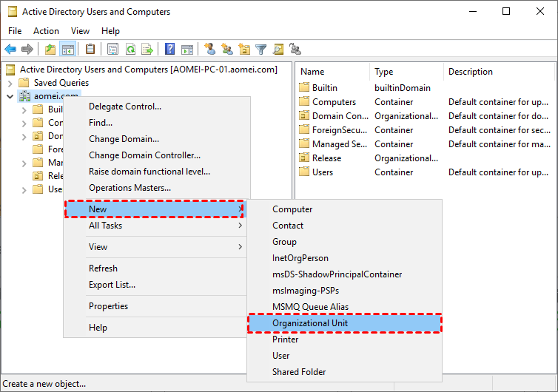
Task: Toggle the Show/Hide Console Tree icon
Action: coord(67,50)
